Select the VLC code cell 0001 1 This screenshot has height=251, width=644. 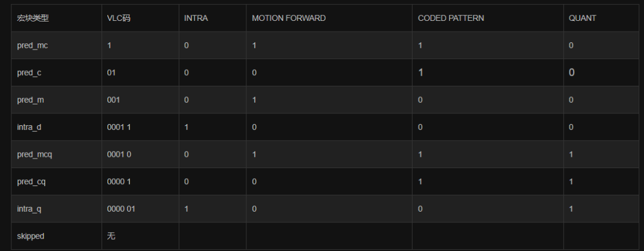tap(119, 127)
